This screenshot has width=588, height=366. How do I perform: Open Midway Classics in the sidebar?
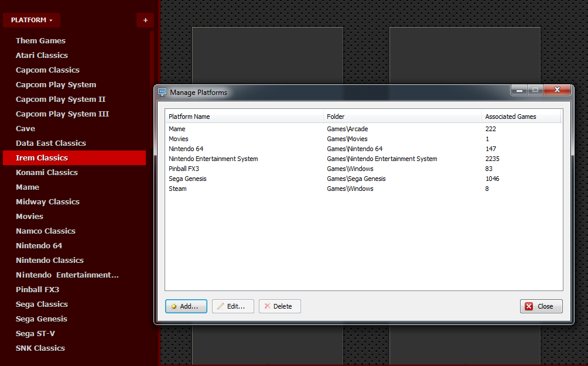click(47, 202)
